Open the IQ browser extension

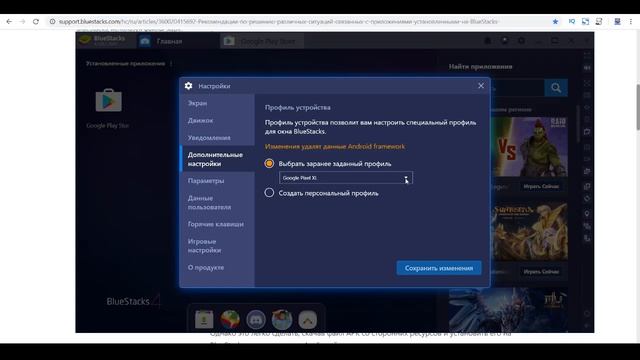click(x=571, y=21)
